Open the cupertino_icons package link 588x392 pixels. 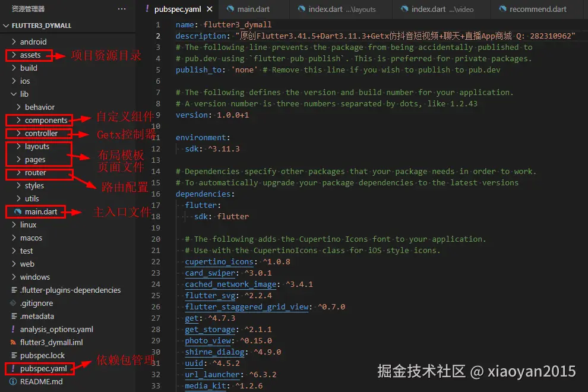219,261
